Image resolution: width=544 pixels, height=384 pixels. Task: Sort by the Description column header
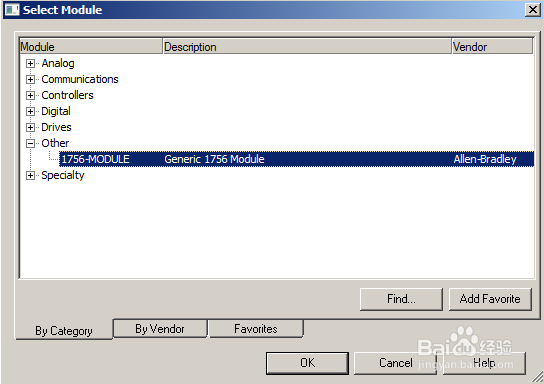click(x=307, y=46)
